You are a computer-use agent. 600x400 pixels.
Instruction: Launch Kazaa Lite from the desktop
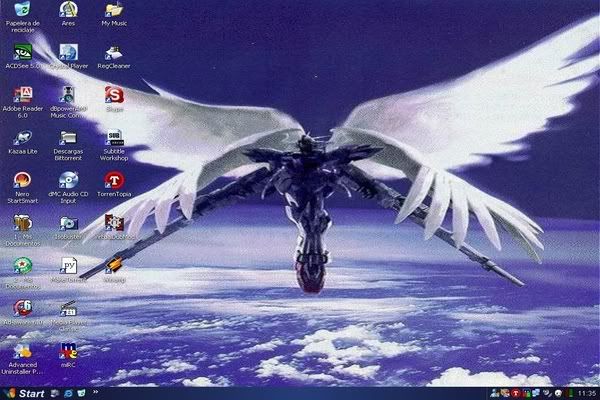coord(23,142)
